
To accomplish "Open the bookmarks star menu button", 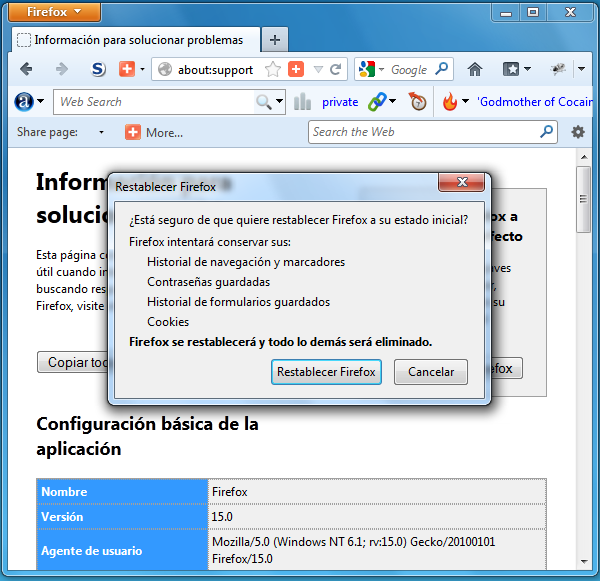I will [510, 69].
